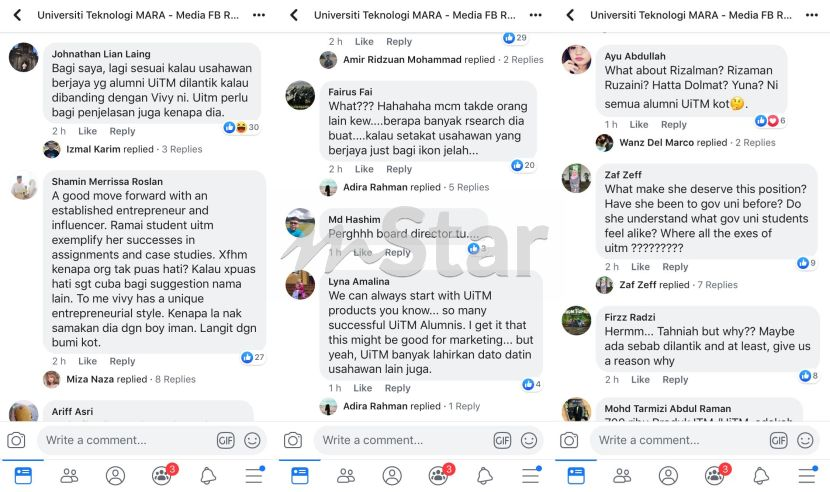Open GIF picker in left comment bar

tap(225, 440)
